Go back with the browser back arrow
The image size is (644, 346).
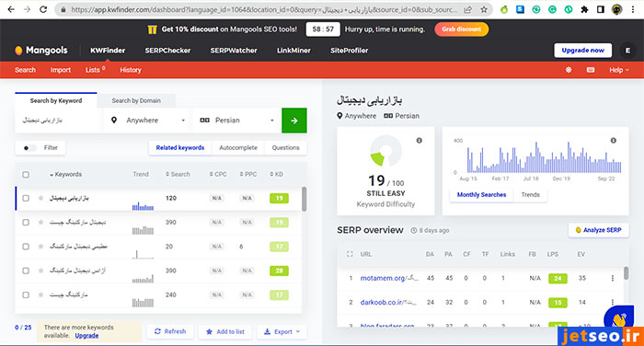pyautogui.click(x=11, y=9)
